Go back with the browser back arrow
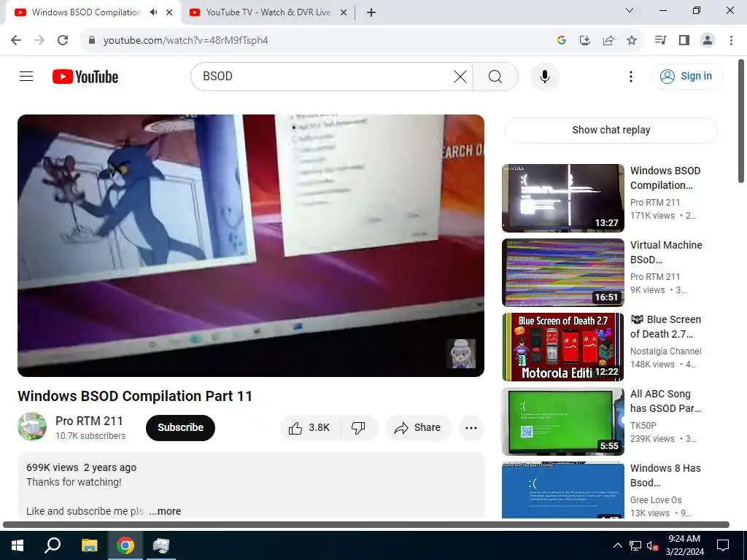 [16, 40]
